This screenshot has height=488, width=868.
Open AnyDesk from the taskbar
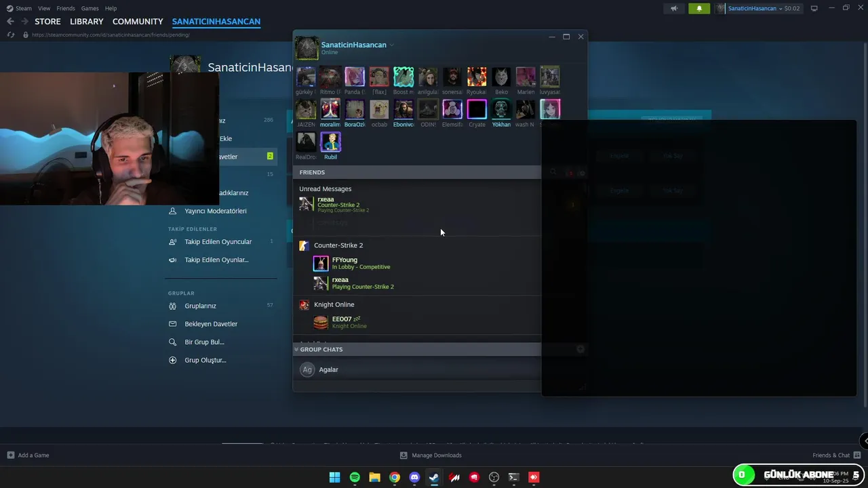(x=534, y=477)
